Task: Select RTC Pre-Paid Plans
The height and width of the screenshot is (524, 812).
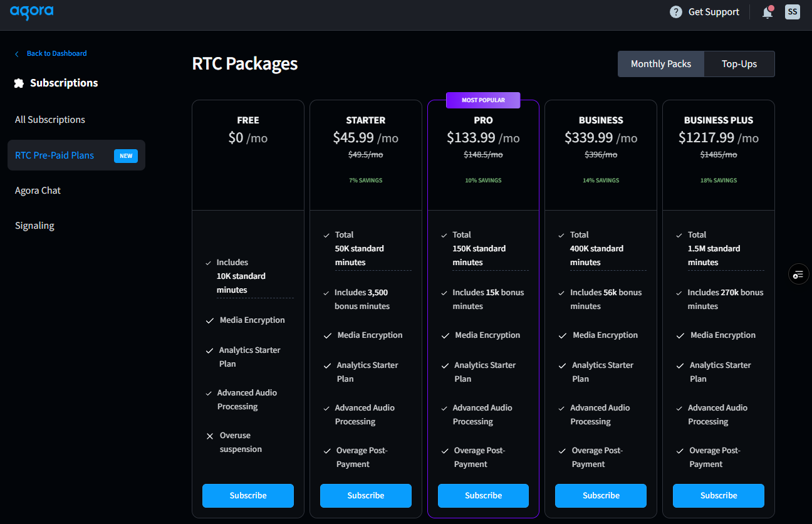Action: coord(55,155)
